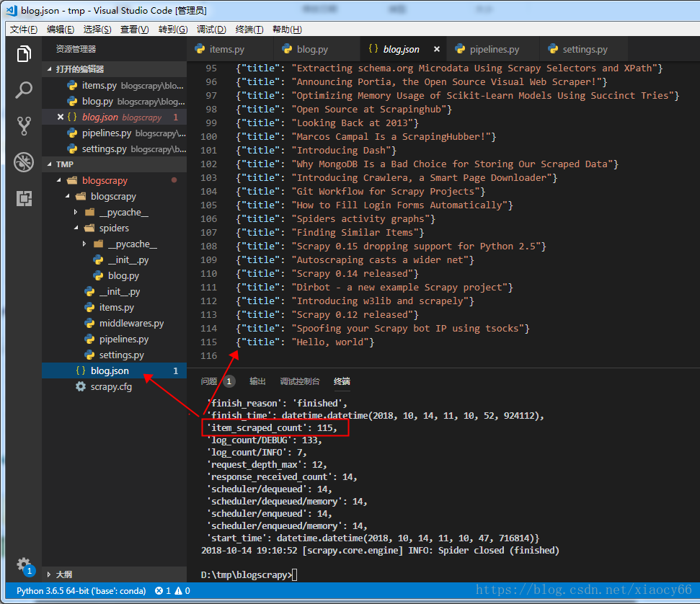Open the Manage gear icon in activity bar
The height and width of the screenshot is (604, 700).
coord(24,565)
